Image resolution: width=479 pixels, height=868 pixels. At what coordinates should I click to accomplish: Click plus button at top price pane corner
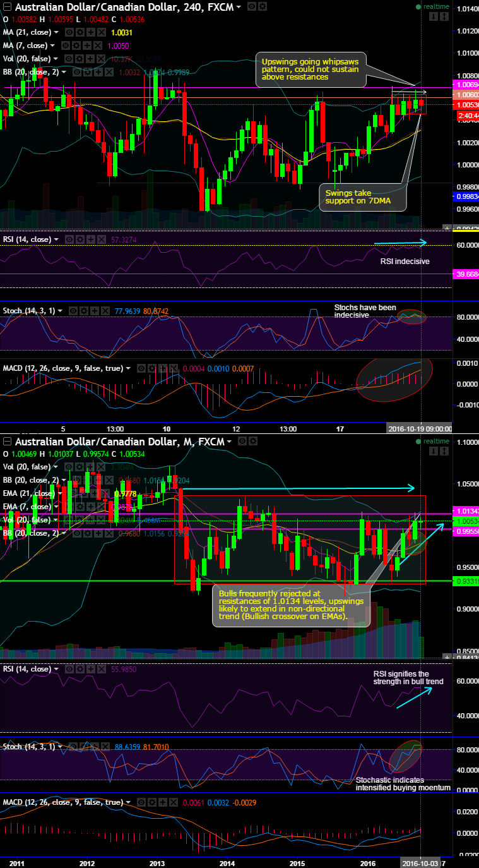[447, 227]
